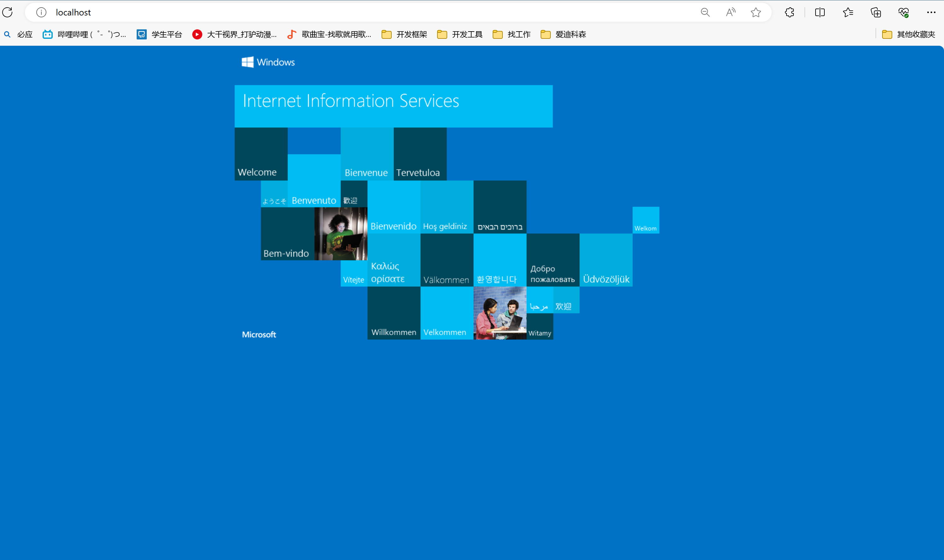Click the browser essentials heart icon
This screenshot has height=560, width=944.
[903, 12]
